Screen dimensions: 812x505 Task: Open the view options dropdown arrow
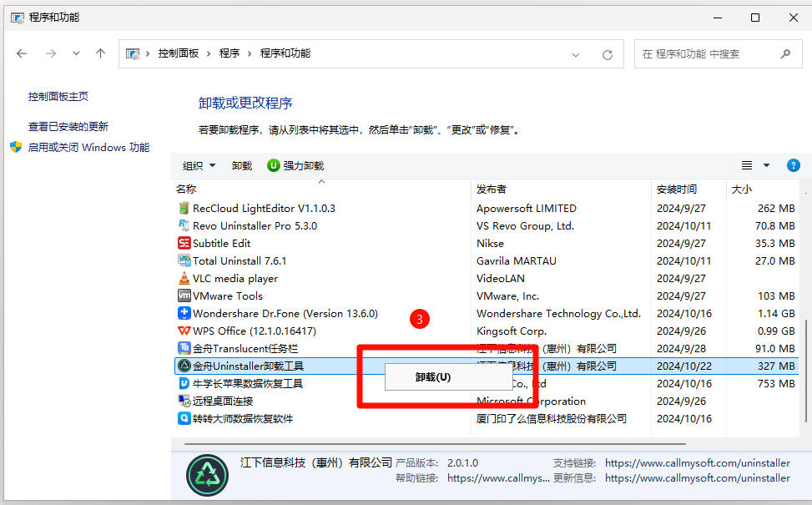766,166
